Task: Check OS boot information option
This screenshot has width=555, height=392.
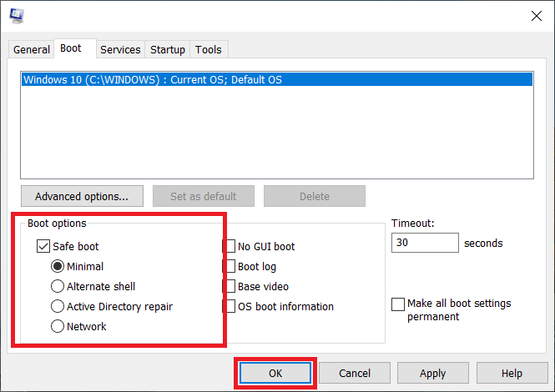Action: pyautogui.click(x=230, y=307)
